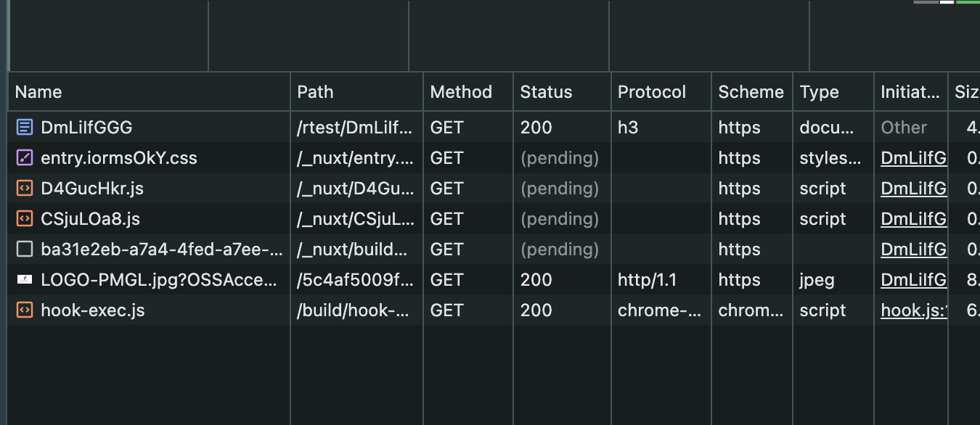Click the blank file icon for ba31e2eb request
The height and width of the screenshot is (425, 980).
tap(25, 249)
